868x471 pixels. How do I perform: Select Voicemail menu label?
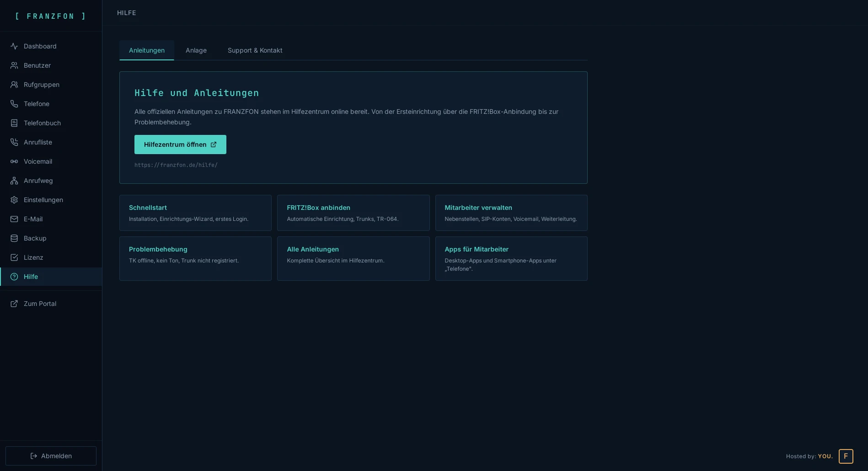point(38,161)
